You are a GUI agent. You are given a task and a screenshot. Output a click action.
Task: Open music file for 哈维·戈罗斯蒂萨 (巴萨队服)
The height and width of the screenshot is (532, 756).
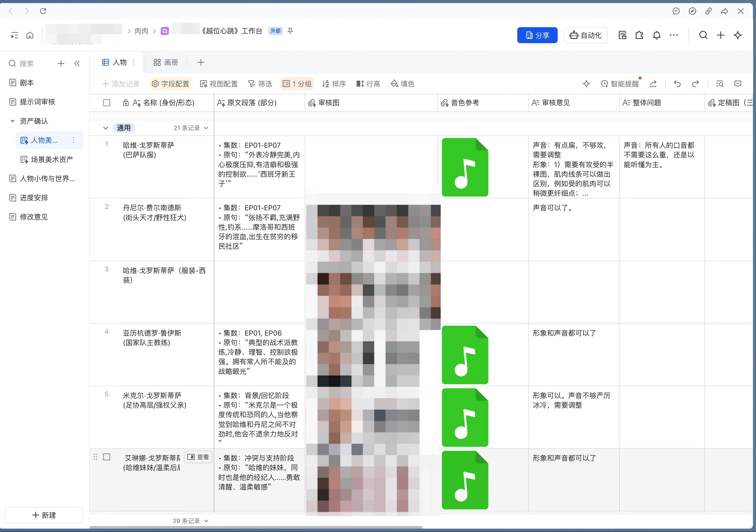pos(465,167)
